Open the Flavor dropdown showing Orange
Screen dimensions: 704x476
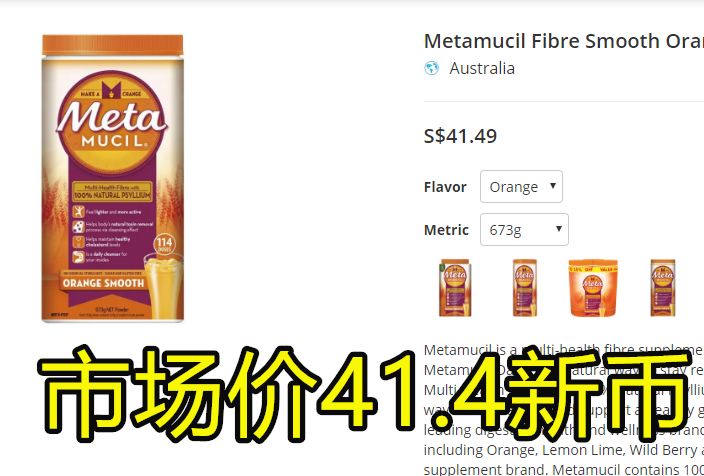point(521,186)
